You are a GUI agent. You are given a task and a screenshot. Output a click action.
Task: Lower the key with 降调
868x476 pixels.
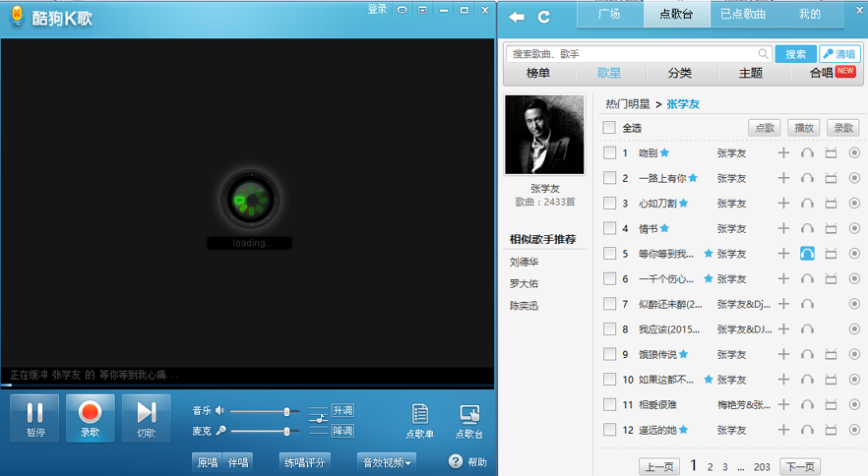[342, 431]
